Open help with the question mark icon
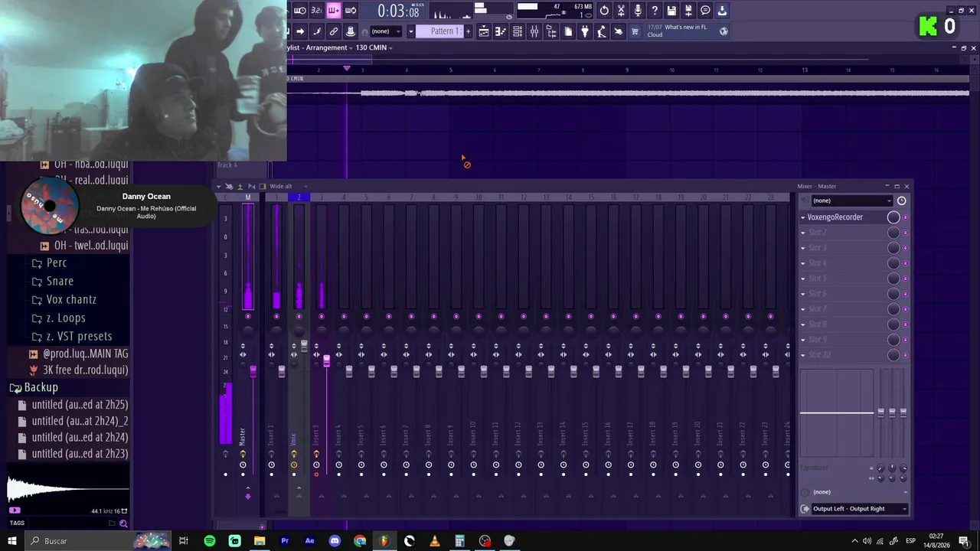Image resolution: width=980 pixels, height=551 pixels. click(x=655, y=11)
